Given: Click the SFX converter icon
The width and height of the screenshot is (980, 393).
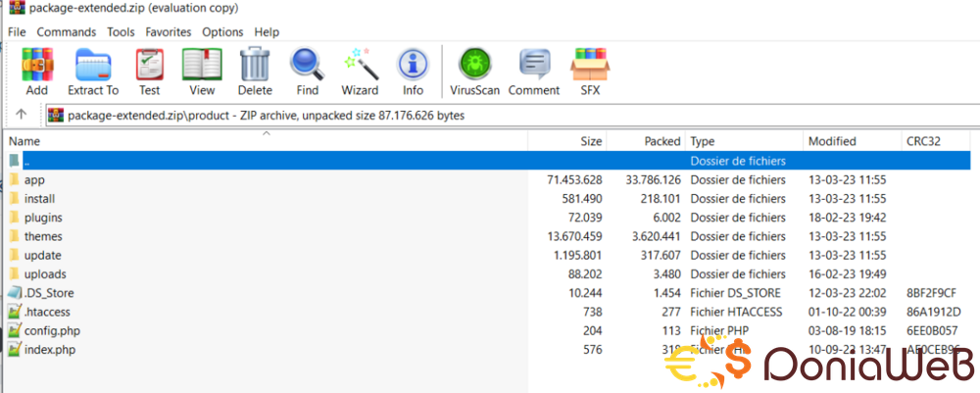Looking at the screenshot, I should (590, 65).
